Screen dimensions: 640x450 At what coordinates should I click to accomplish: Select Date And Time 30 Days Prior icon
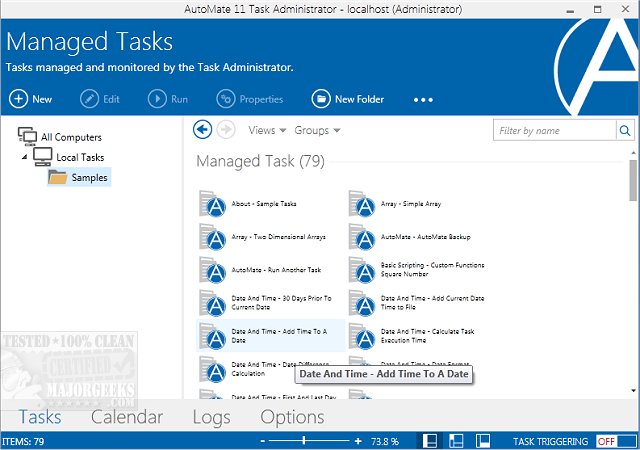(x=212, y=303)
